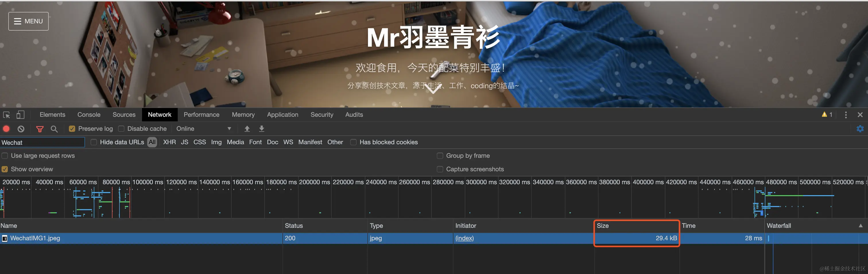Filter requests by XHR
This screenshot has height=274, width=868.
click(169, 142)
